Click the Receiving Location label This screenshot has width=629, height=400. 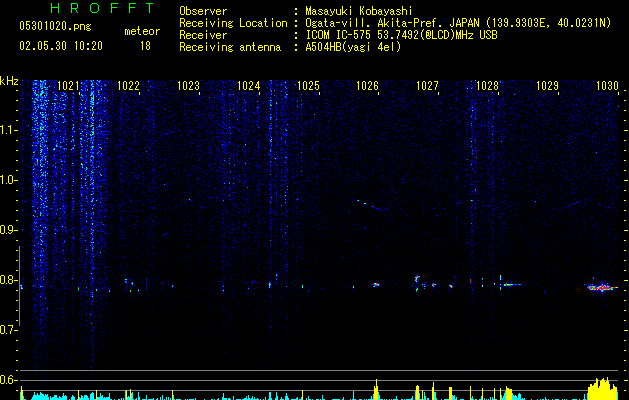[x=233, y=23]
